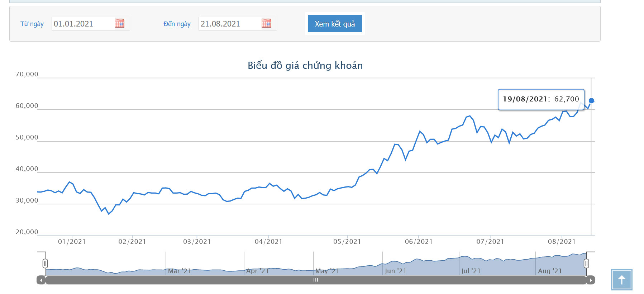Click the scrollbar center grip below chart
The image size is (644, 294).
(x=316, y=280)
